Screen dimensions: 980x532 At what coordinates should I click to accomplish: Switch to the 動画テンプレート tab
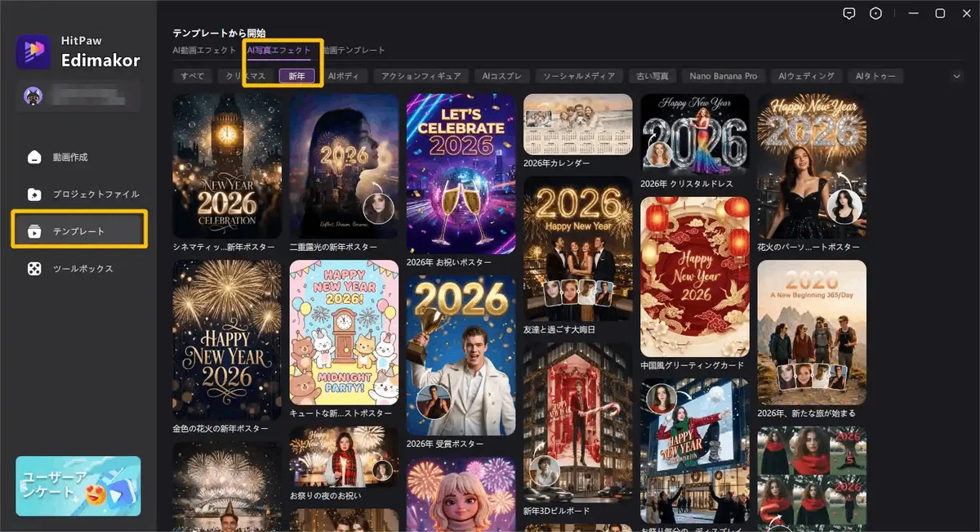(x=354, y=51)
